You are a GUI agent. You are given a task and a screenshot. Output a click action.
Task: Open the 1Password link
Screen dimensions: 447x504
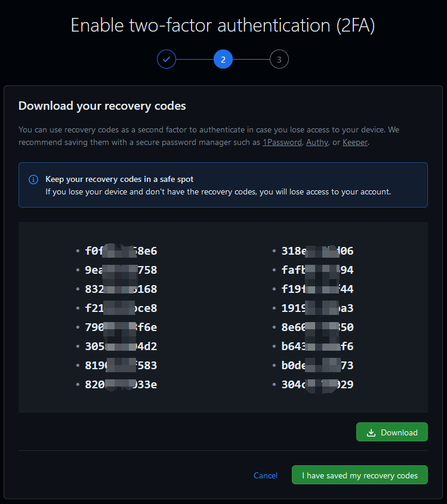point(282,143)
